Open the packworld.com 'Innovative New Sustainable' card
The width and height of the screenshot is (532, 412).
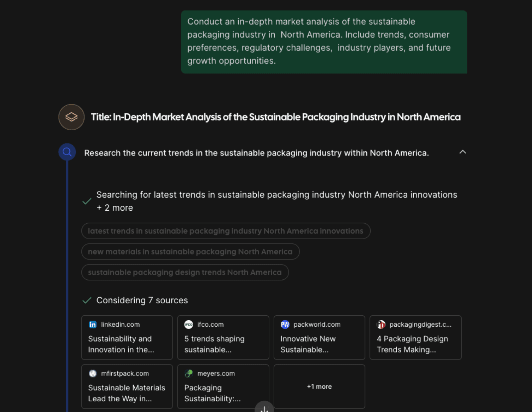point(319,337)
